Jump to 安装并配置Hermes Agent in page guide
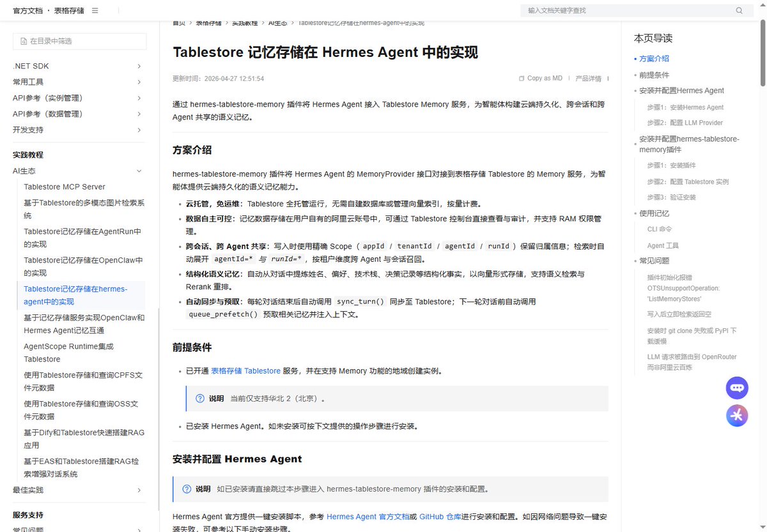Viewport: 767px width, 532px height. pyautogui.click(x=681, y=91)
